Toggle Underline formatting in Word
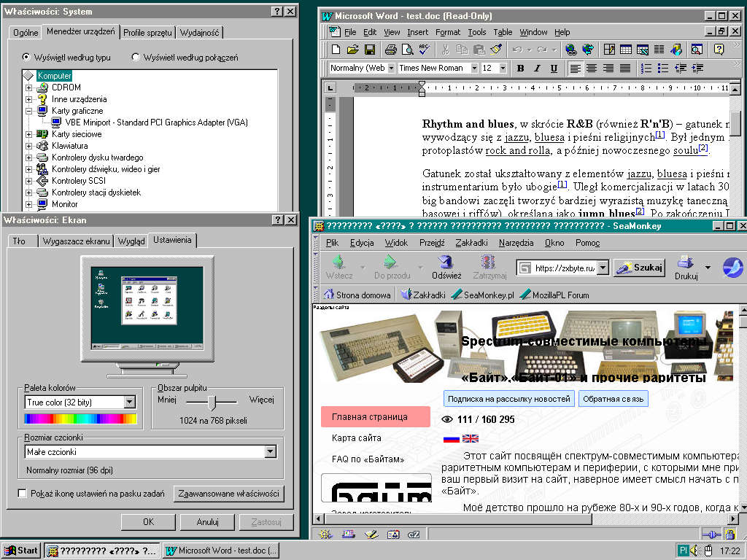 pyautogui.click(x=554, y=68)
